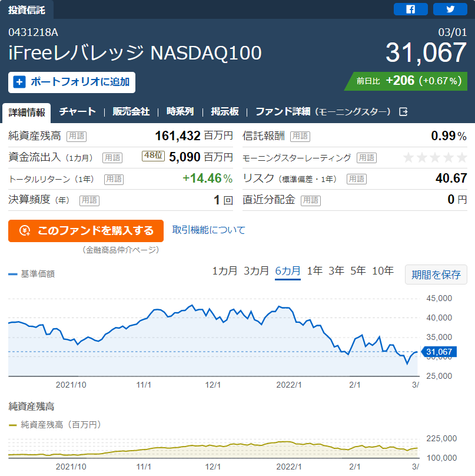Open the 用語 glossary badge for 信託報酬
475x476 pixels.
pyautogui.click(x=300, y=136)
